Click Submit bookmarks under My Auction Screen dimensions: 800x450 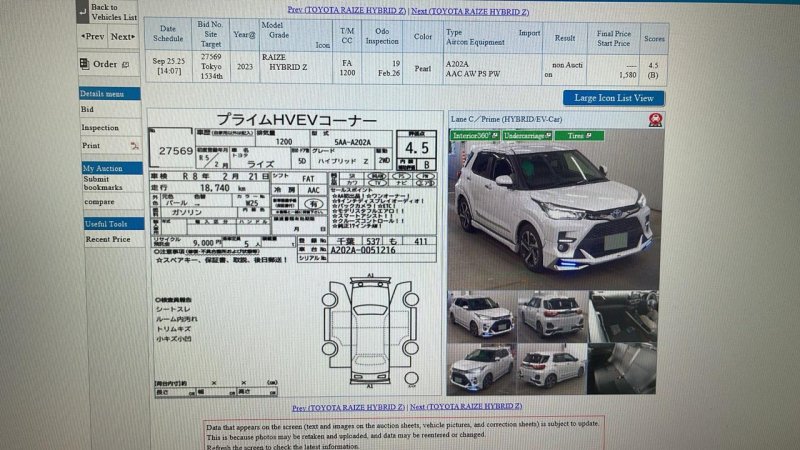tap(103, 183)
